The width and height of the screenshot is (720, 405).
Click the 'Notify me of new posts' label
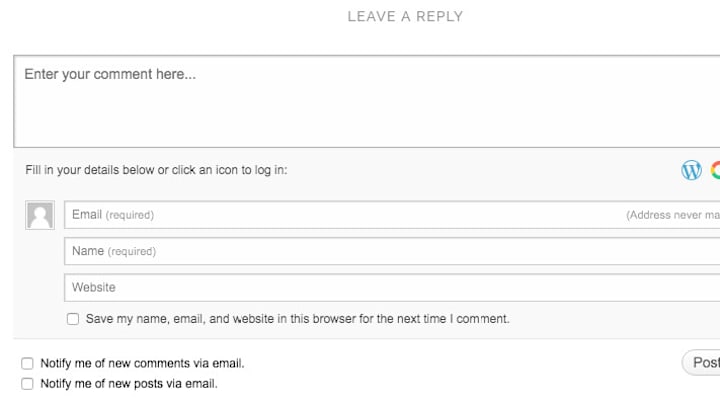[x=128, y=384]
